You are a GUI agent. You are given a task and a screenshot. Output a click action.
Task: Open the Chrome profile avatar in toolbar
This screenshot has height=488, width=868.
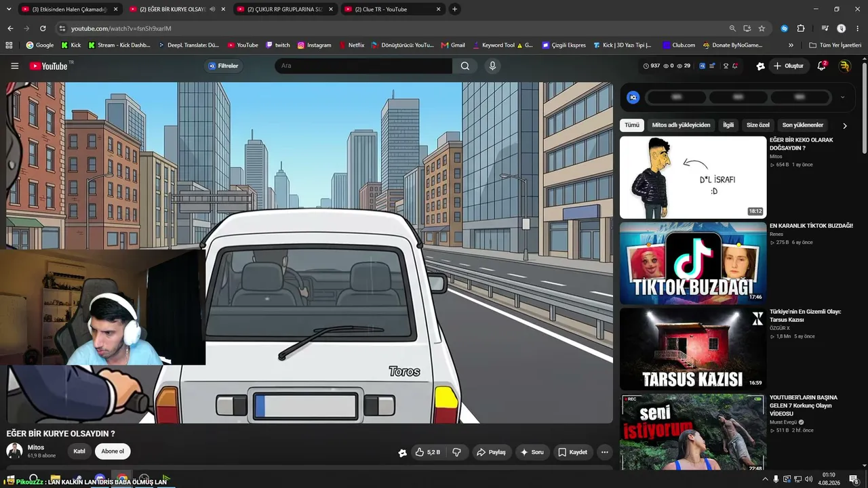click(842, 28)
